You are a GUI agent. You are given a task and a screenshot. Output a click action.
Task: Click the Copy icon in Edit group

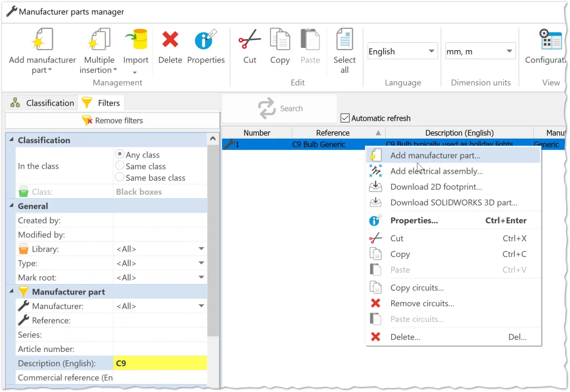pos(279,41)
